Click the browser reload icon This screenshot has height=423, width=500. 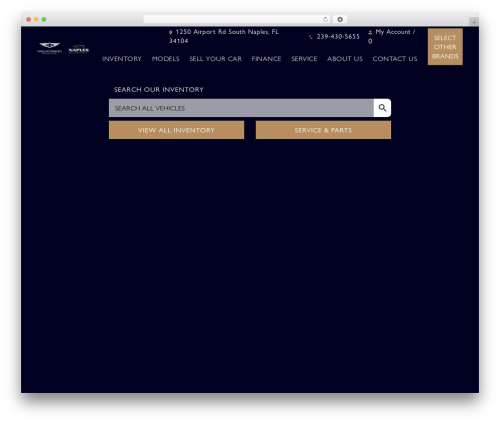click(x=325, y=19)
